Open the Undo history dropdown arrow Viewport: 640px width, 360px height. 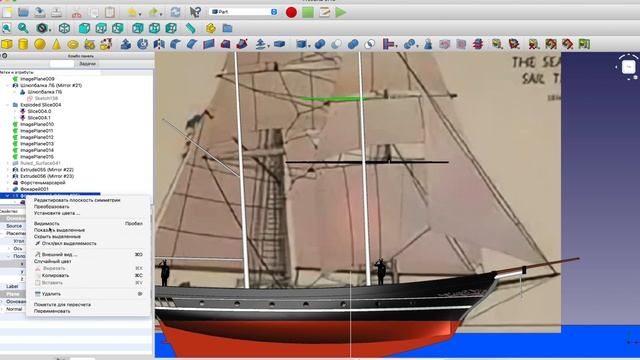[140, 14]
